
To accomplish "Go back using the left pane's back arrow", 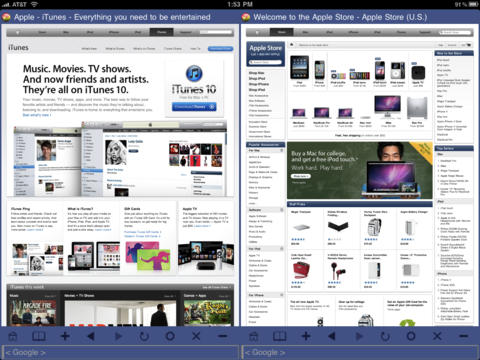I will 91,336.
